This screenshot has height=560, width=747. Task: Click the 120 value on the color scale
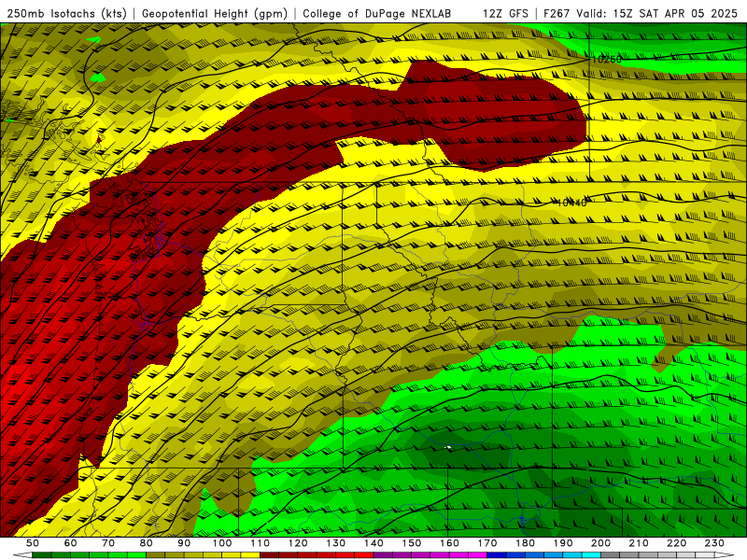[298, 543]
